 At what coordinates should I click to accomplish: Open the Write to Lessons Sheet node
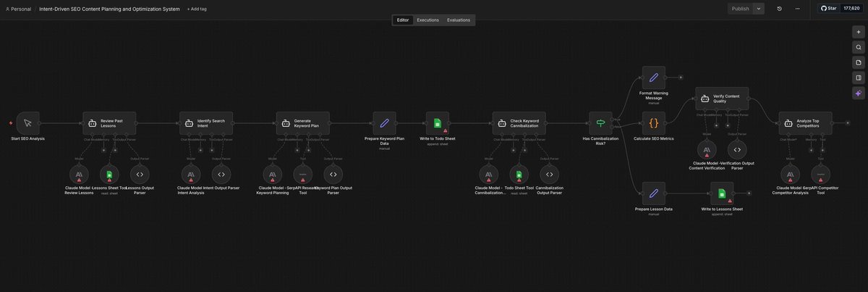pyautogui.click(x=722, y=193)
